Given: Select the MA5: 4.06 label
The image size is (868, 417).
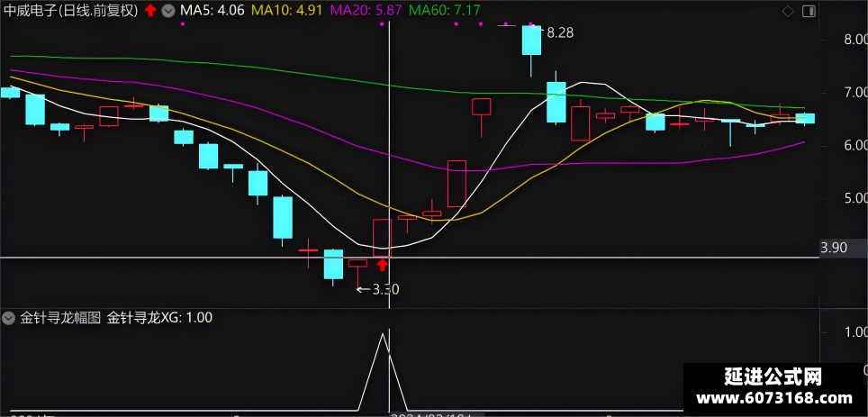Looking at the screenshot, I should pos(212,11).
